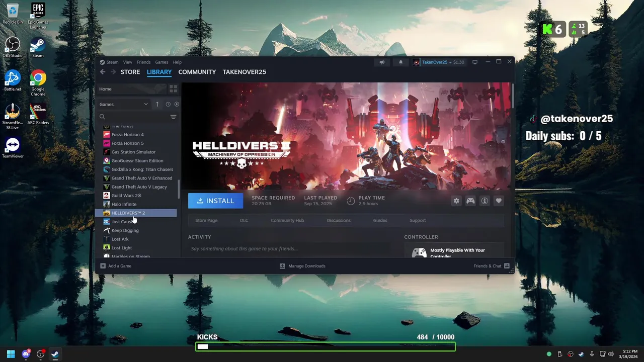Viewport: 644px width, 362px height.
Task: Click the volume icon in system tray
Action: click(611, 354)
